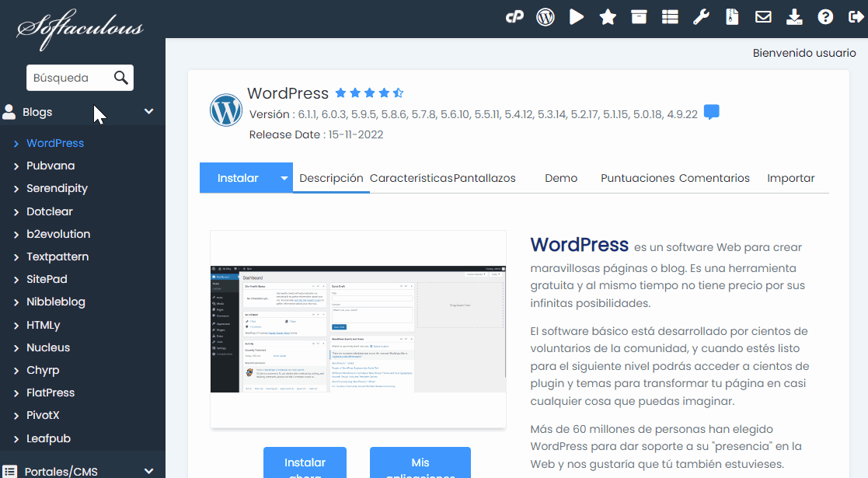Click the arrow beside b2evolution
This screenshot has width=868, height=478.
(x=16, y=235)
